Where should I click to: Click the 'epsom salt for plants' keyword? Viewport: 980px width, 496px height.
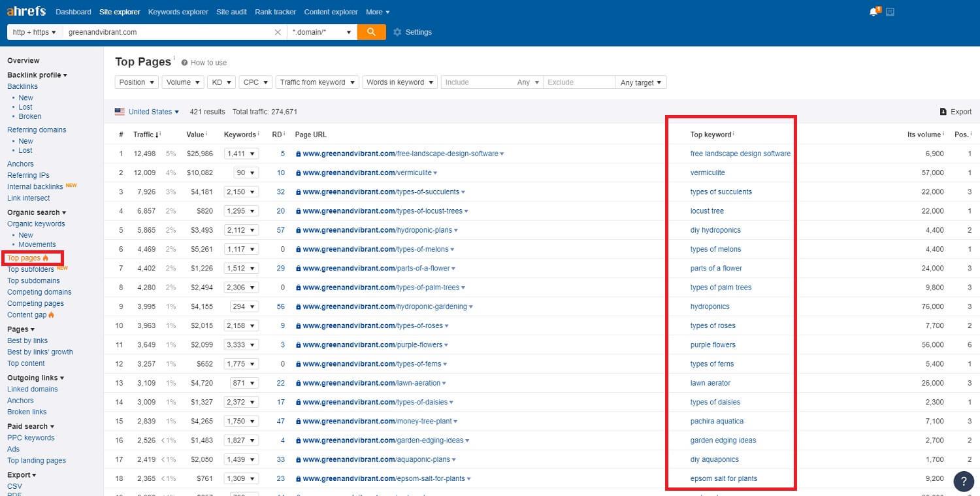coord(724,479)
